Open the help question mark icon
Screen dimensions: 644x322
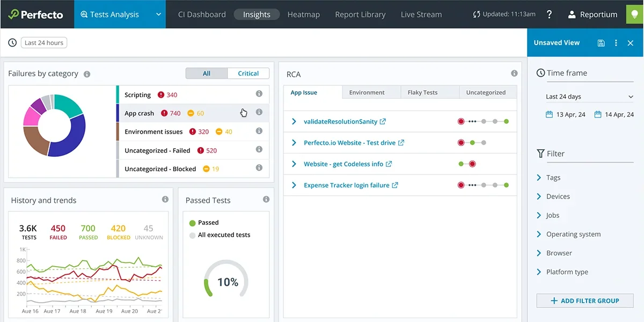tap(549, 14)
